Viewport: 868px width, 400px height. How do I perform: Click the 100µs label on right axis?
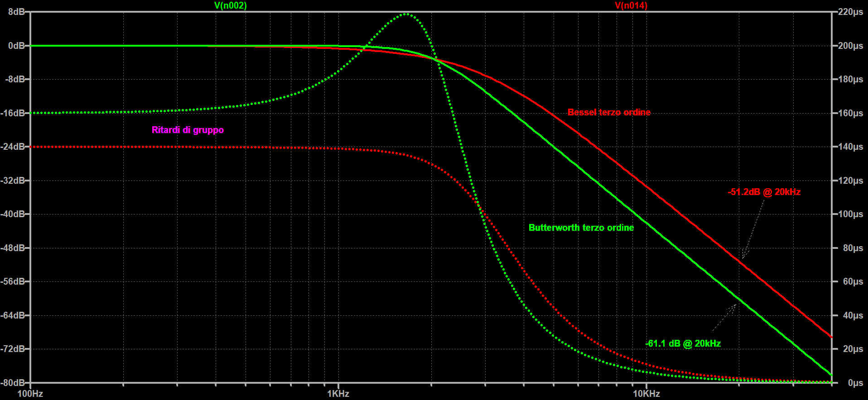[850, 214]
